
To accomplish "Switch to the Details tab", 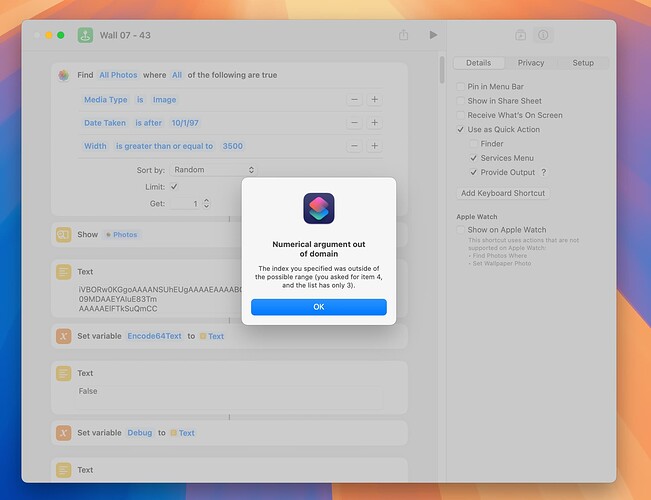I will coord(478,63).
